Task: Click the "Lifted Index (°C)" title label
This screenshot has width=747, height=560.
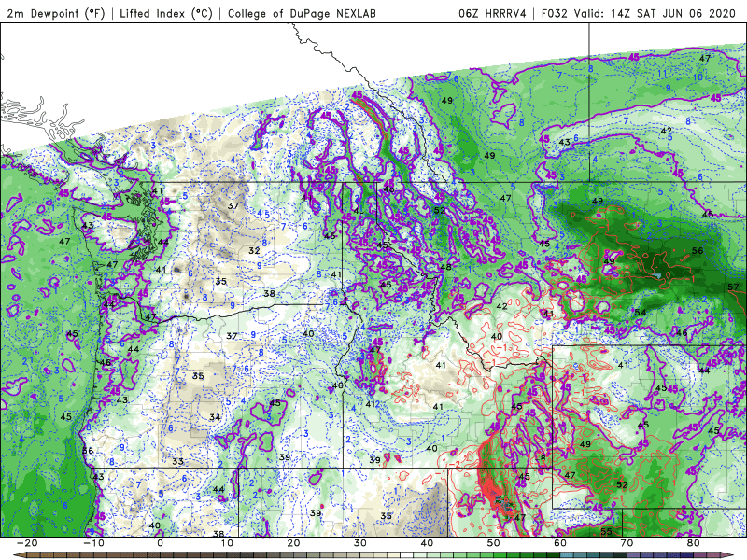Action: 166,14
